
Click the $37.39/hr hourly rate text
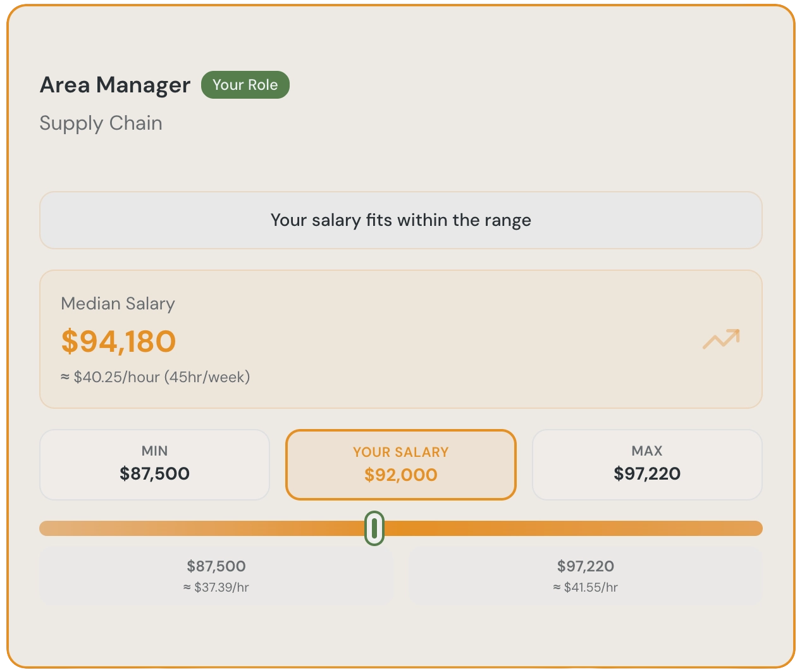[216, 587]
